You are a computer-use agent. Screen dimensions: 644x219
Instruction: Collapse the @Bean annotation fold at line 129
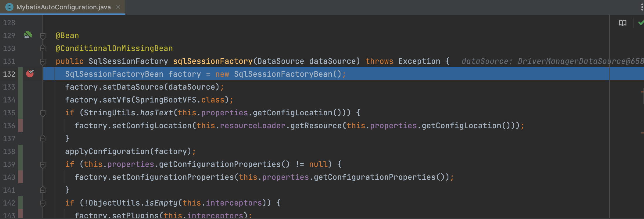(43, 36)
